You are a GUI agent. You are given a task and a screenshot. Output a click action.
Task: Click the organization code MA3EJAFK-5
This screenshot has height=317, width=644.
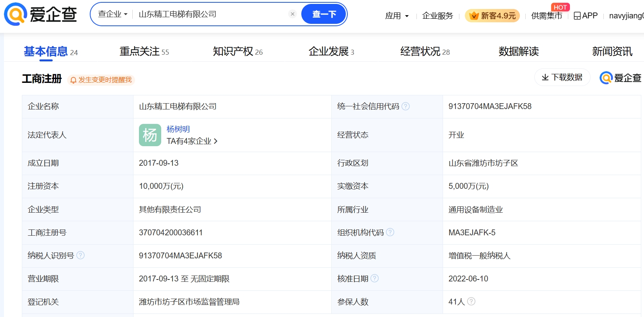[472, 233]
